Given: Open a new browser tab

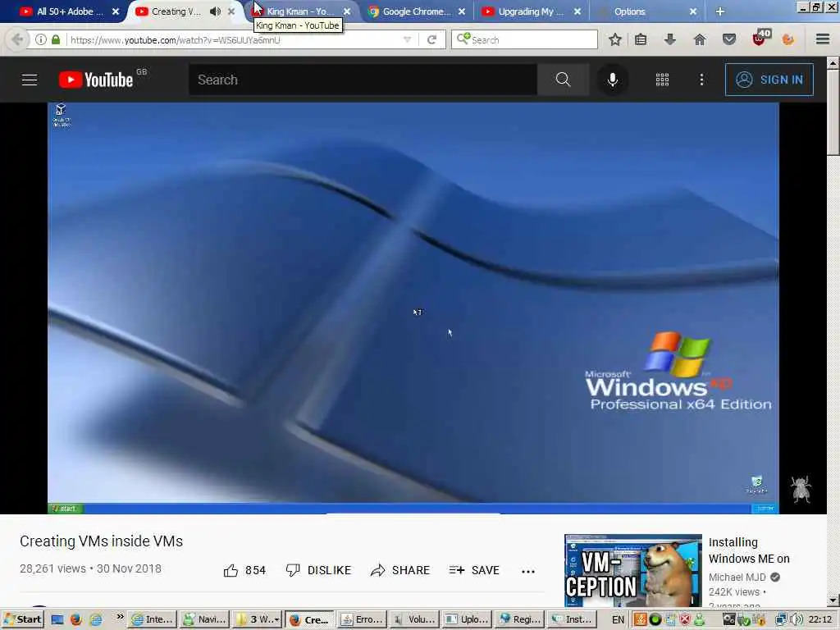Looking at the screenshot, I should coord(720,11).
